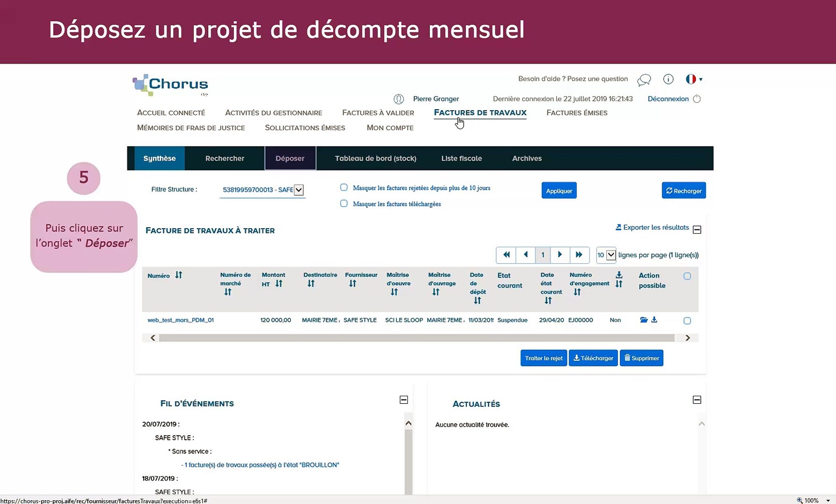Screen dimensions: 836x504
Task: Open the Mon compte menu
Action: 390,128
